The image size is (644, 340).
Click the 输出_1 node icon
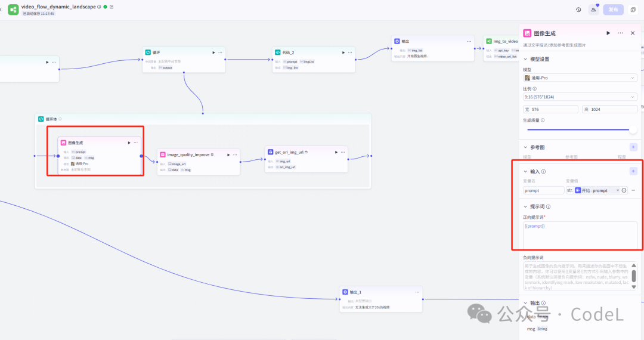(345, 292)
